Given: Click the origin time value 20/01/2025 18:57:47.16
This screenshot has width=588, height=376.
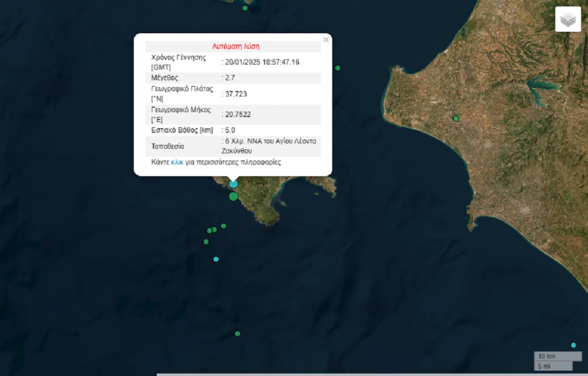Looking at the screenshot, I should click(x=262, y=62).
